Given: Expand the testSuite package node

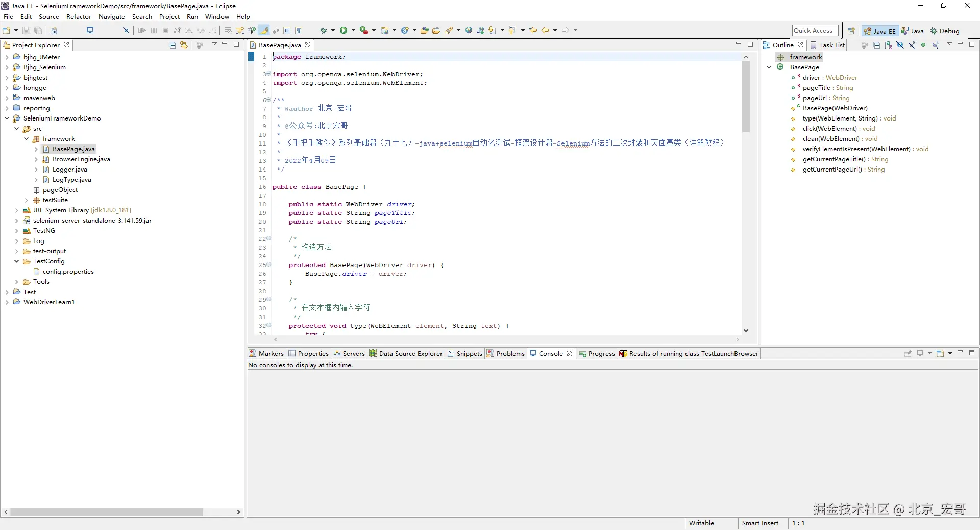Looking at the screenshot, I should (x=26, y=200).
